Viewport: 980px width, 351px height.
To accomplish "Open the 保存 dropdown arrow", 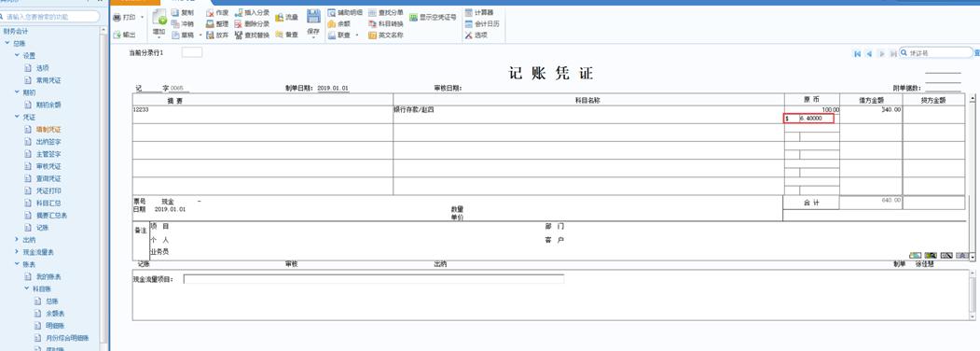I will pos(313,38).
